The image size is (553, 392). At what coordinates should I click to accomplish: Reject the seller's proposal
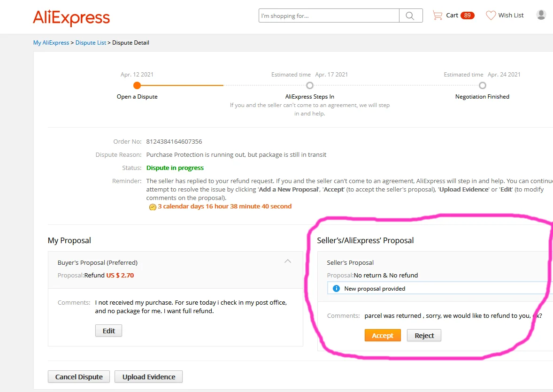pos(424,335)
